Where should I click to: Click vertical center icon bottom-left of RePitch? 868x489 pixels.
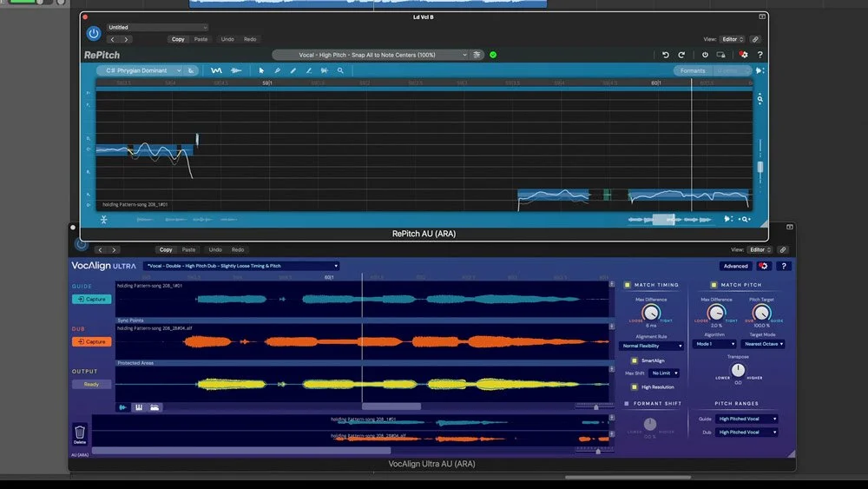pos(103,220)
